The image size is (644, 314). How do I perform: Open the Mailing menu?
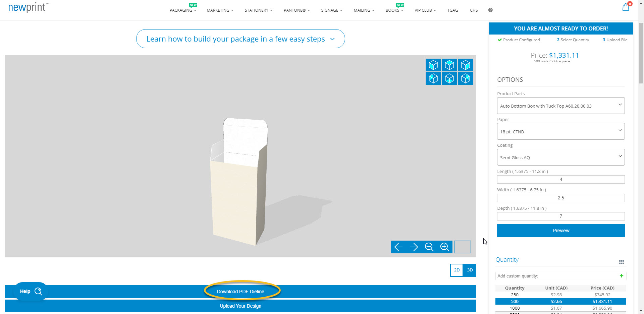tap(364, 10)
